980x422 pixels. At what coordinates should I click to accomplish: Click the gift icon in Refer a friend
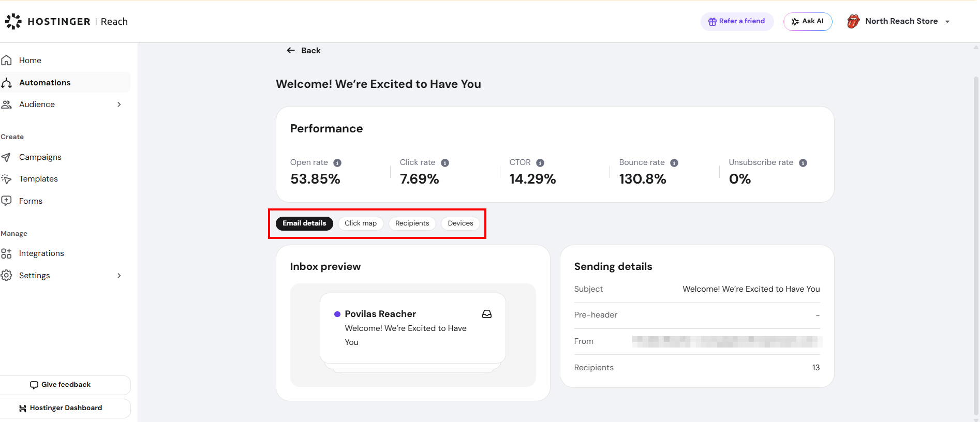coord(712,22)
